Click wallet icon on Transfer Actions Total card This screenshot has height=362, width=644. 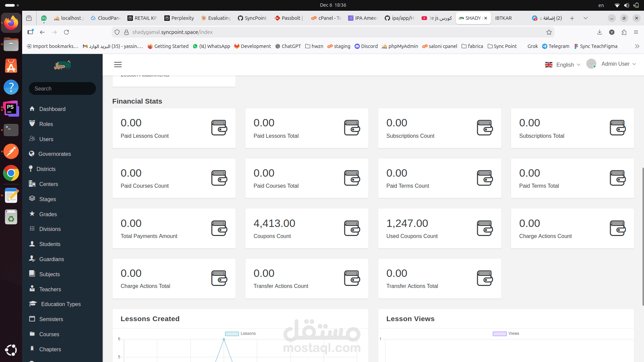point(485,278)
